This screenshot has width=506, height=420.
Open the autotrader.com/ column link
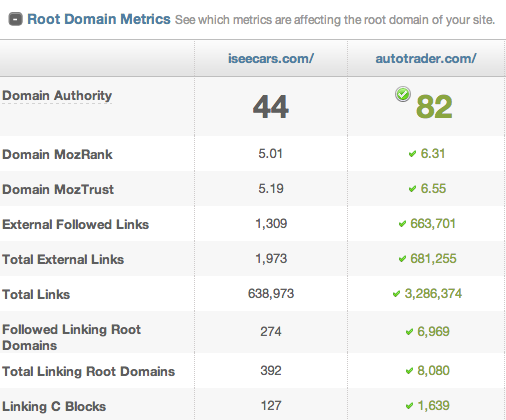pos(426,59)
